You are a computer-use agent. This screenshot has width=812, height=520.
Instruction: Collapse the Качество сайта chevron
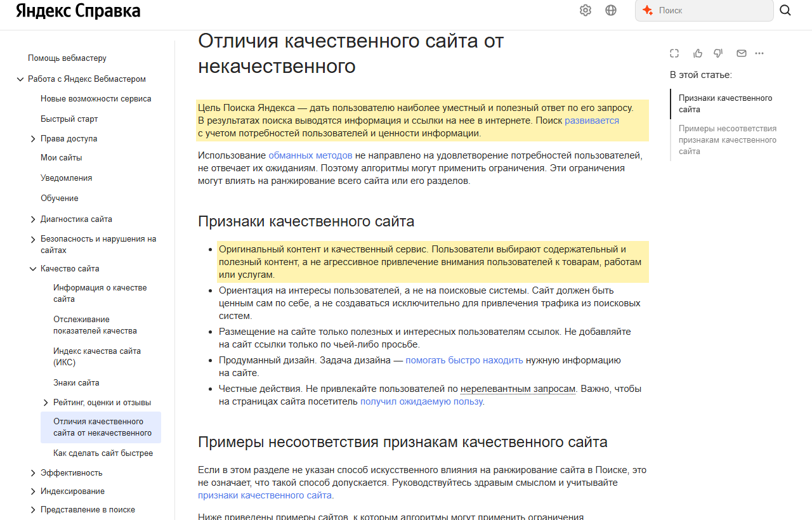(33, 269)
